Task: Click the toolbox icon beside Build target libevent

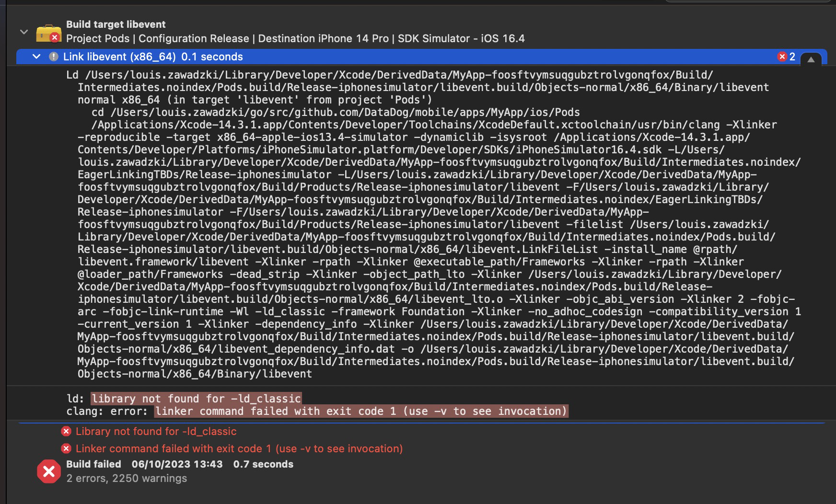Action: click(x=46, y=33)
